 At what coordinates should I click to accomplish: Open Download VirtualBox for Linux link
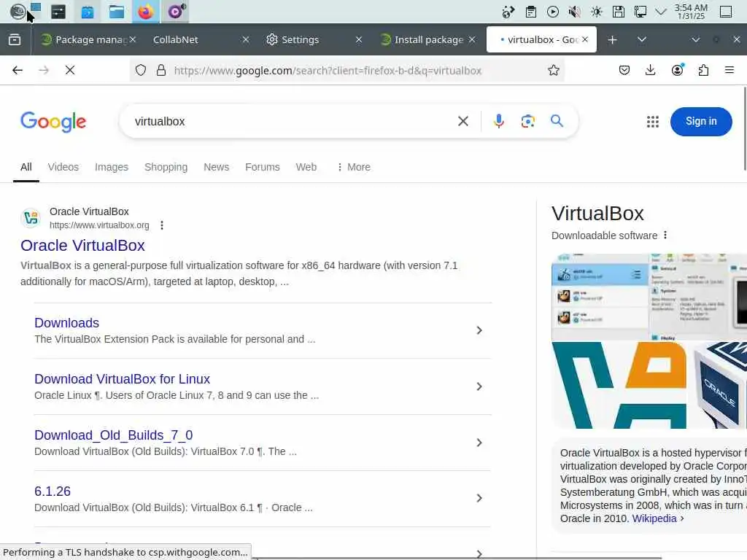122,379
